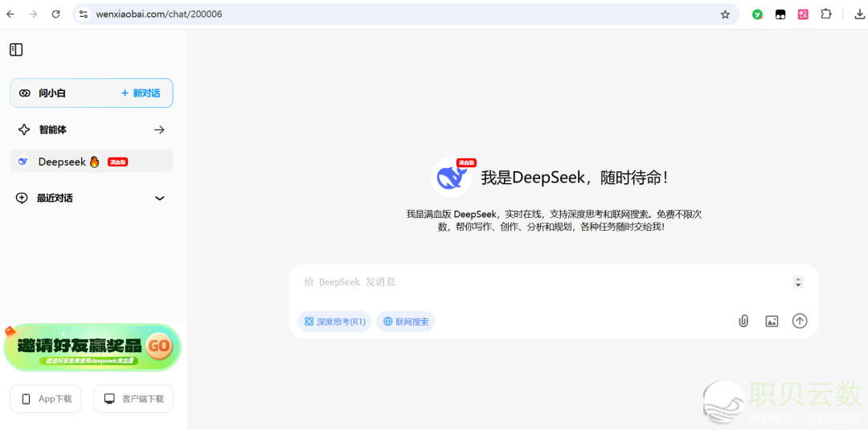Viewport: 868px width, 430px height.
Task: Click the 我是满血版 DeepSeek description text
Action: [554, 220]
